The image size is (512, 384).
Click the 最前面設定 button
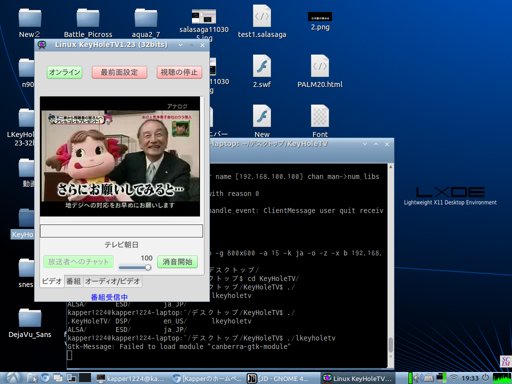click(119, 72)
